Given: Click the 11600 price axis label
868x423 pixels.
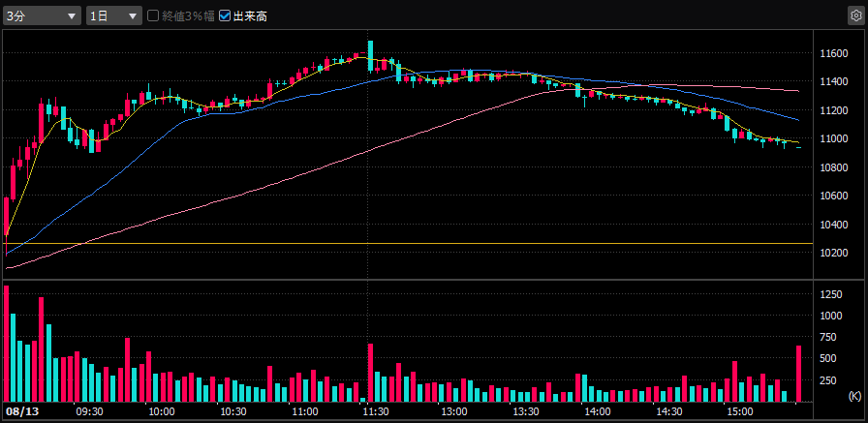Looking at the screenshot, I should point(834,53).
